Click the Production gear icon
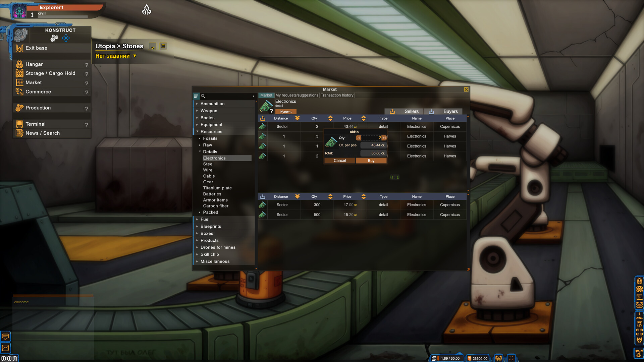Viewport: 644px width, 362px height. [19, 108]
